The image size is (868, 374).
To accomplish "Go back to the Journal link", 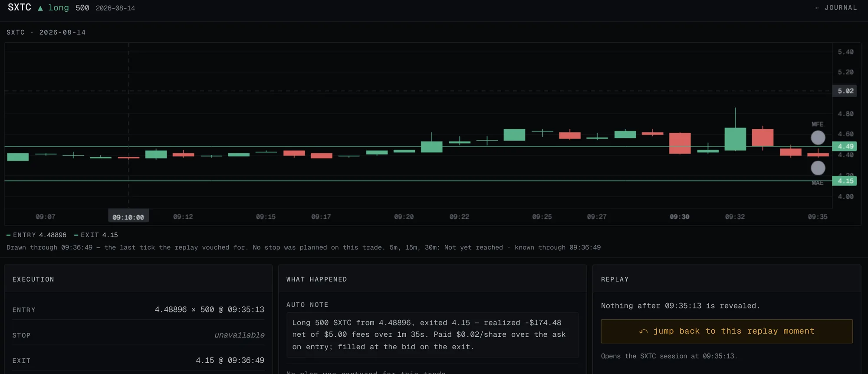I will point(836,8).
